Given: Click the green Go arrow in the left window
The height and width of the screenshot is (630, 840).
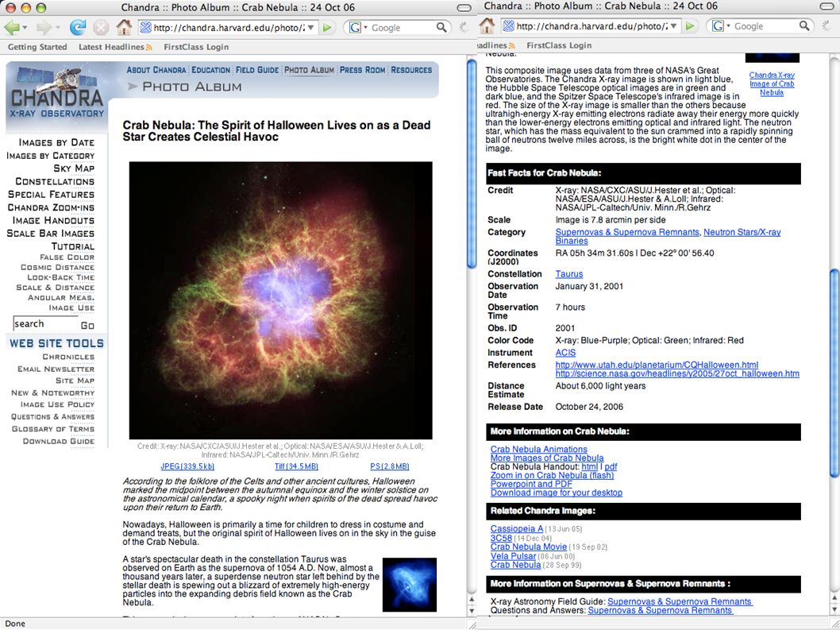Looking at the screenshot, I should tap(327, 27).
